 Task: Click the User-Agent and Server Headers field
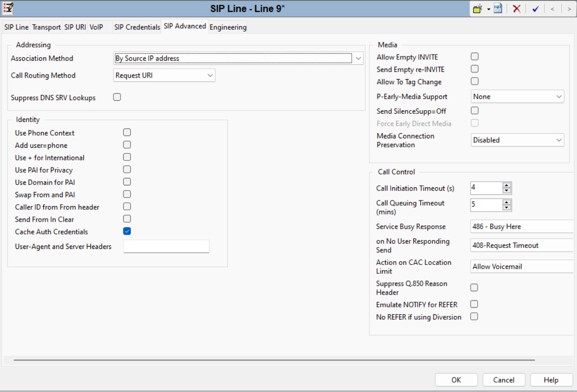[166, 247]
